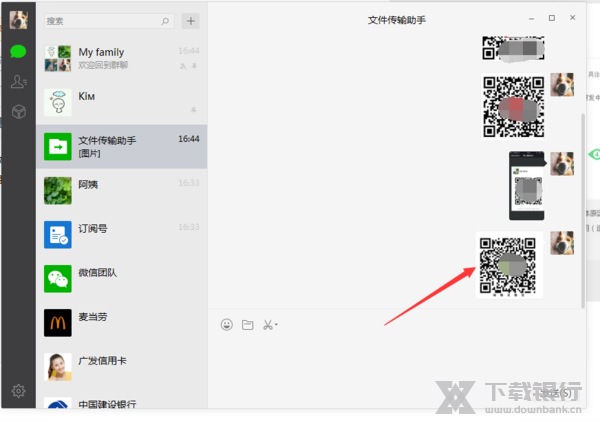Click the 欢迎回到群聊 preview text
The height and width of the screenshot is (422, 600).
[103, 65]
